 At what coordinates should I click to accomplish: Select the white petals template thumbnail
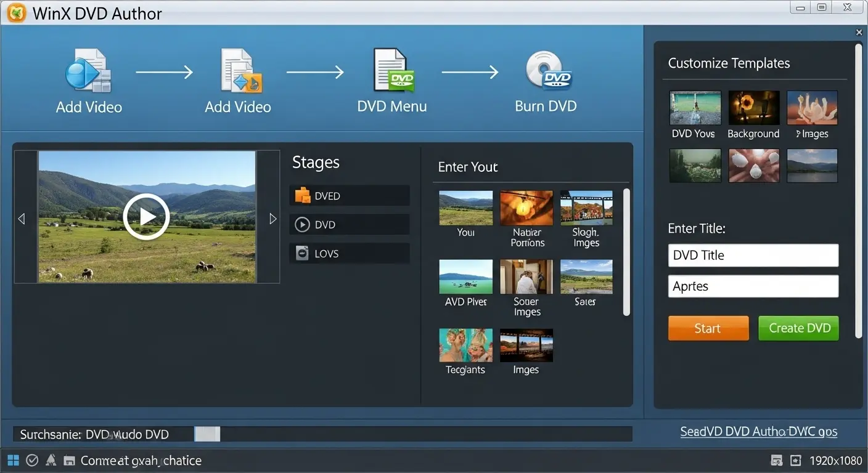(x=754, y=166)
